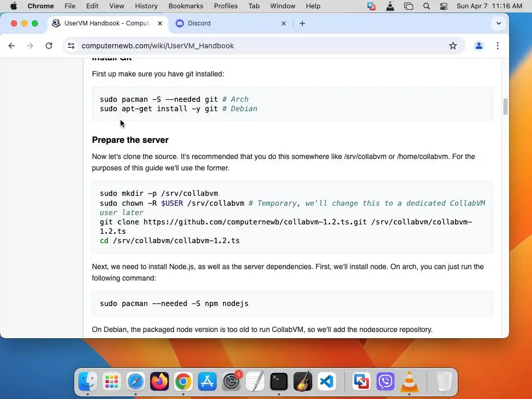Click the address bar URL
The height and width of the screenshot is (399, 532).
tap(157, 46)
